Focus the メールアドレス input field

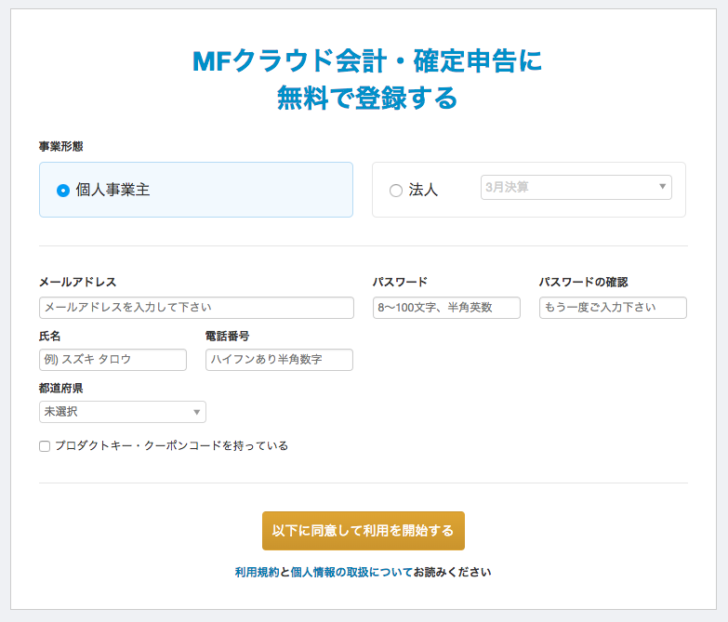click(196, 307)
